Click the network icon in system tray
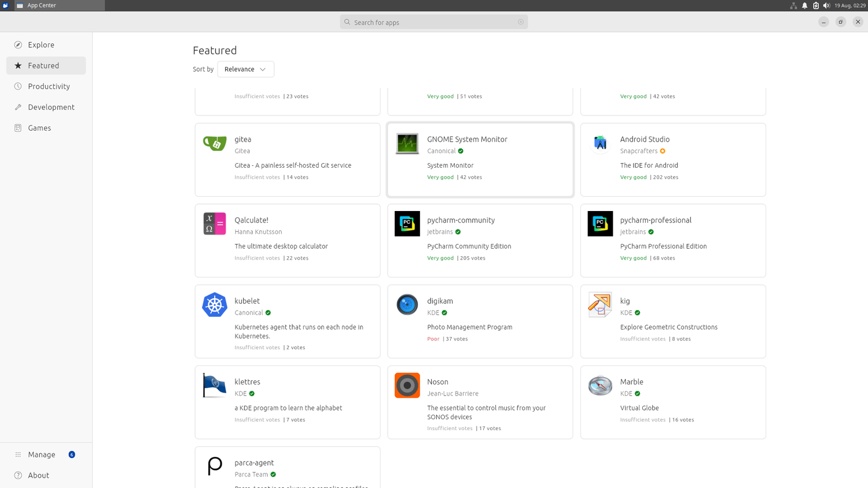The height and width of the screenshot is (488, 868). 793,5
